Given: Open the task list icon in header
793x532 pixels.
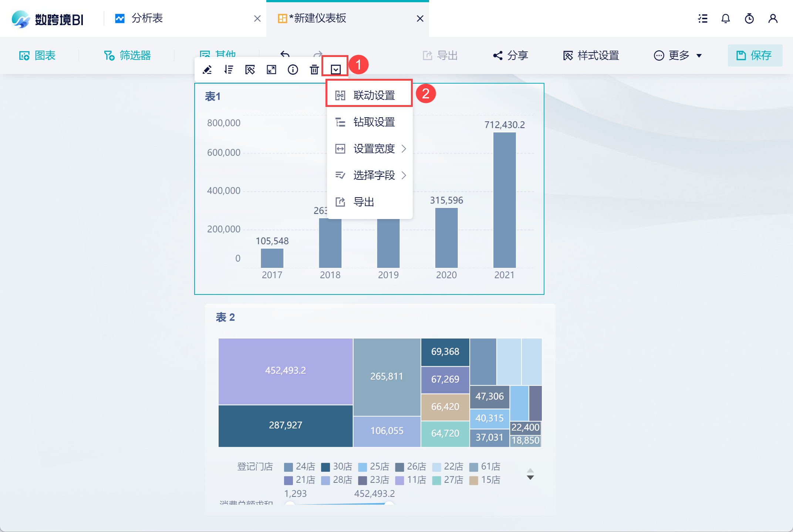Looking at the screenshot, I should 703,18.
